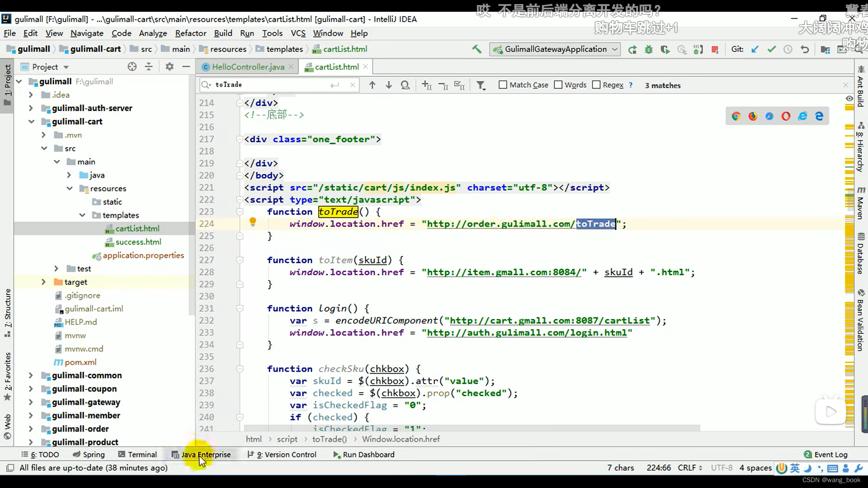
Task: Click editor horizontal scrollbar
Action: click(x=472, y=427)
